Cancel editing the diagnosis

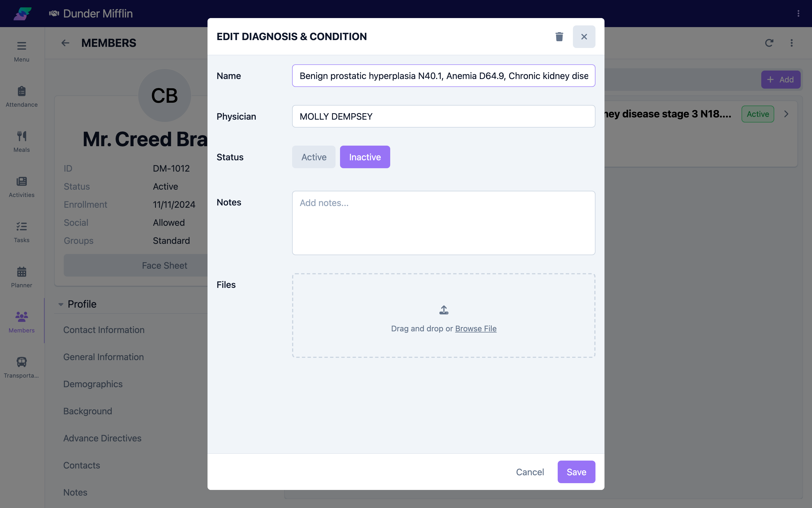tap(530, 472)
